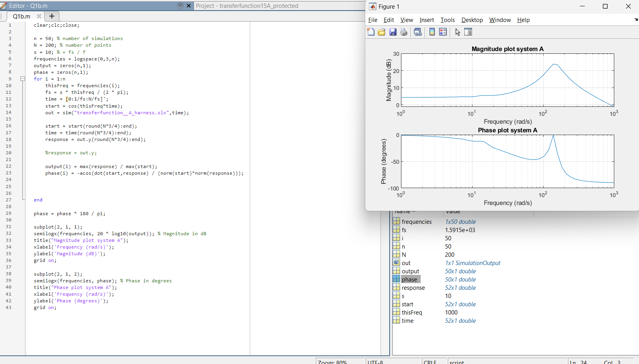The image size is (639, 364).
Task: Click the New Figure toolbar icon
Action: tap(371, 32)
